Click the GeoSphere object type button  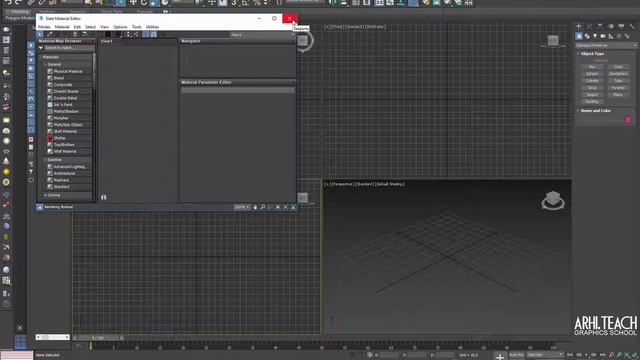(x=618, y=74)
